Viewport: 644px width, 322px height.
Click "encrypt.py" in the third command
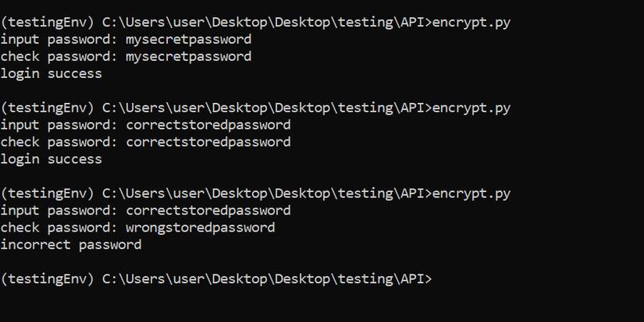469,193
